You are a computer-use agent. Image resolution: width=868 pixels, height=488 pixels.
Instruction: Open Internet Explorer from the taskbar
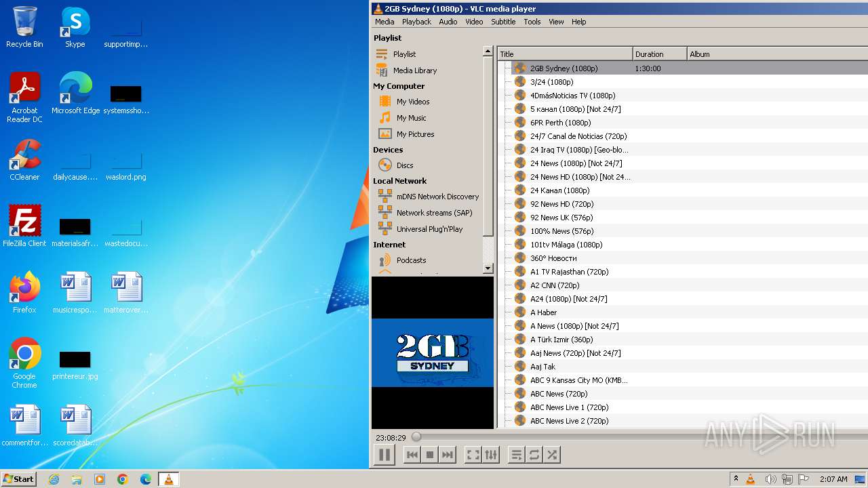pos(54,479)
